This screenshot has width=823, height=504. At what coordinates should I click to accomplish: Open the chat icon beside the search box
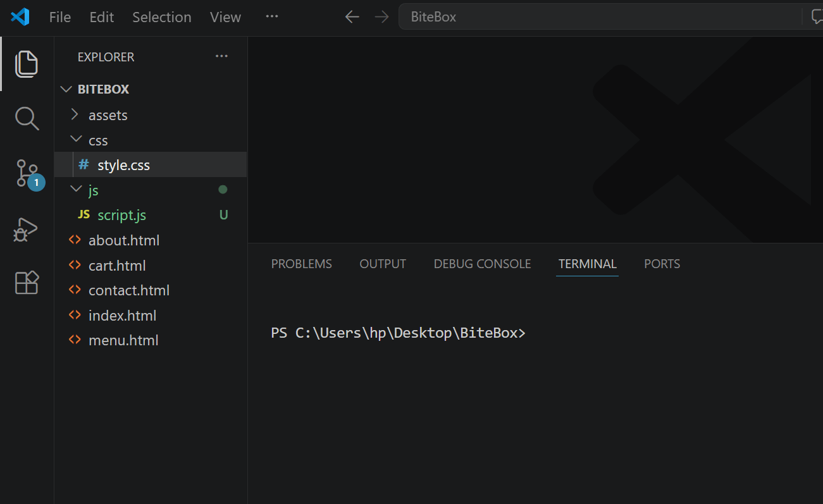(817, 17)
